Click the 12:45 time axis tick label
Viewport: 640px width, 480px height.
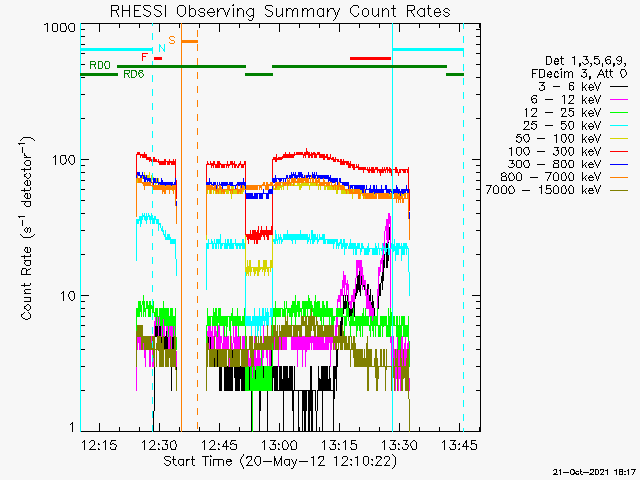219,445
